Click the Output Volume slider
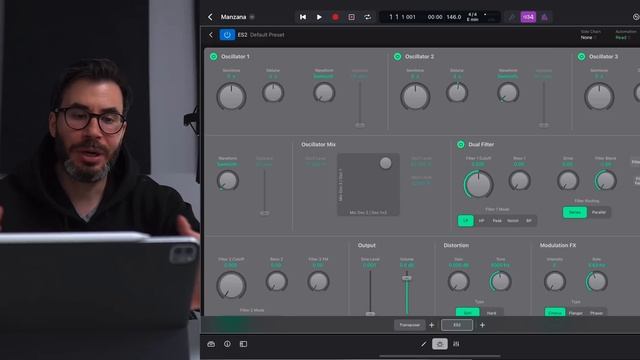The width and height of the screenshot is (640, 360). click(407, 293)
